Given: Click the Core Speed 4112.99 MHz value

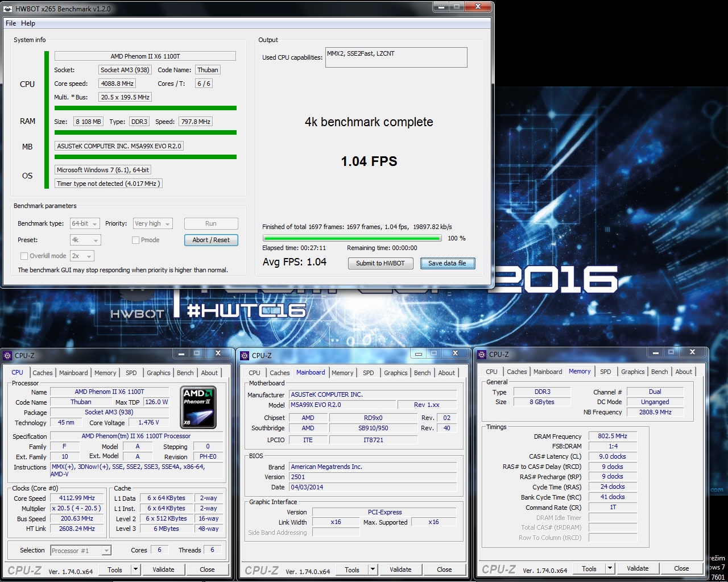Looking at the screenshot, I should click(x=77, y=498).
